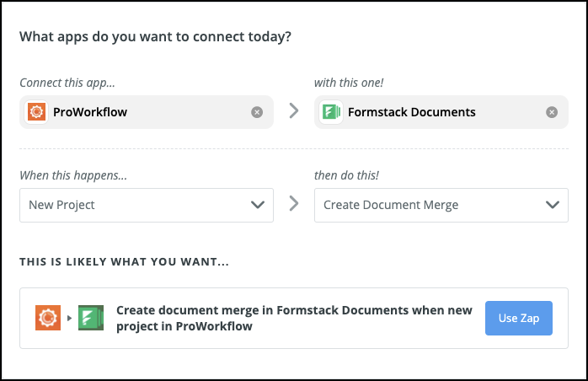This screenshot has width=588, height=381.
Task: Select the ProWorkflow app name text
Action: click(90, 112)
